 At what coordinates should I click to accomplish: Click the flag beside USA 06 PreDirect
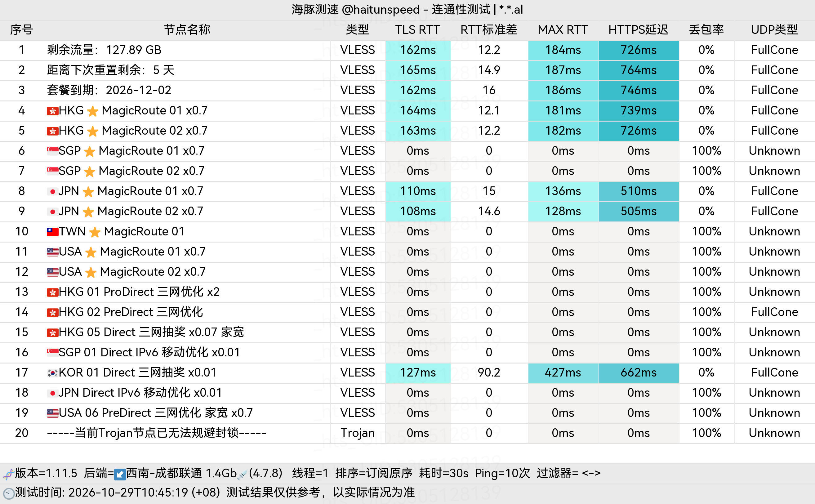tap(53, 413)
